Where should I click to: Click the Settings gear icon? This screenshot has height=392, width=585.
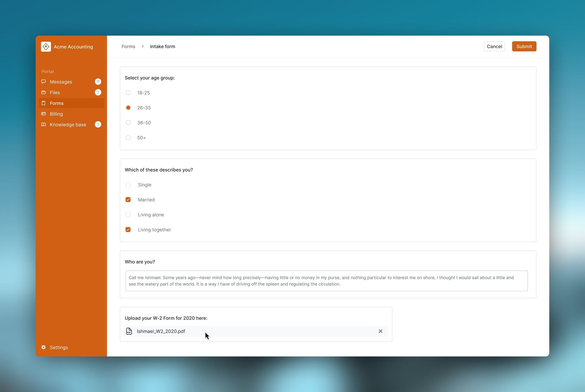44,347
